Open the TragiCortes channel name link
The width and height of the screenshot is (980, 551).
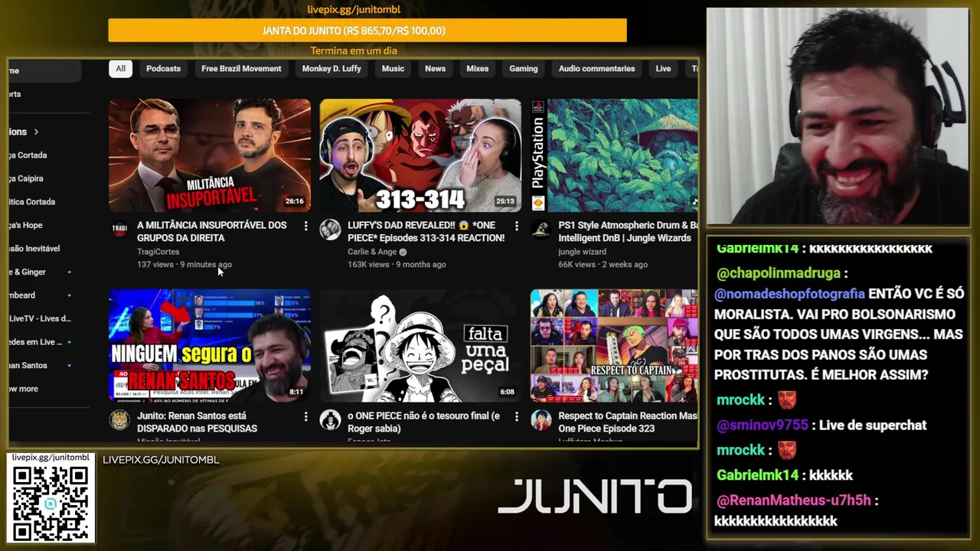click(158, 252)
